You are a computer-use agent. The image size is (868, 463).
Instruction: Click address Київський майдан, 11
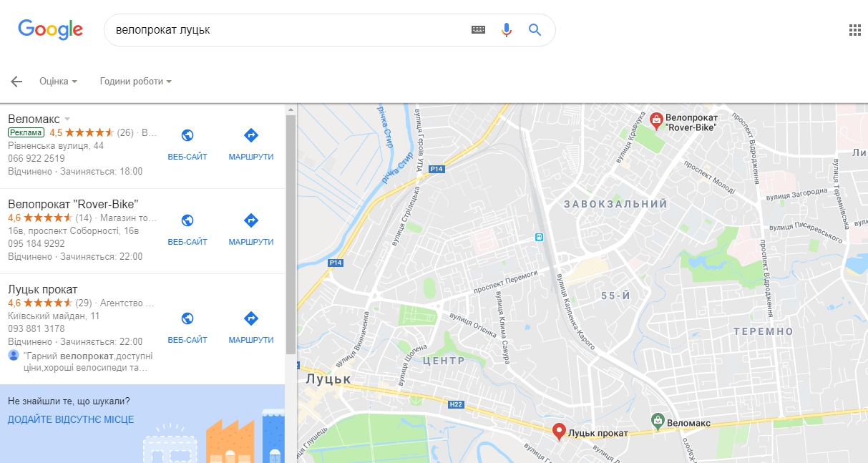pos(54,316)
